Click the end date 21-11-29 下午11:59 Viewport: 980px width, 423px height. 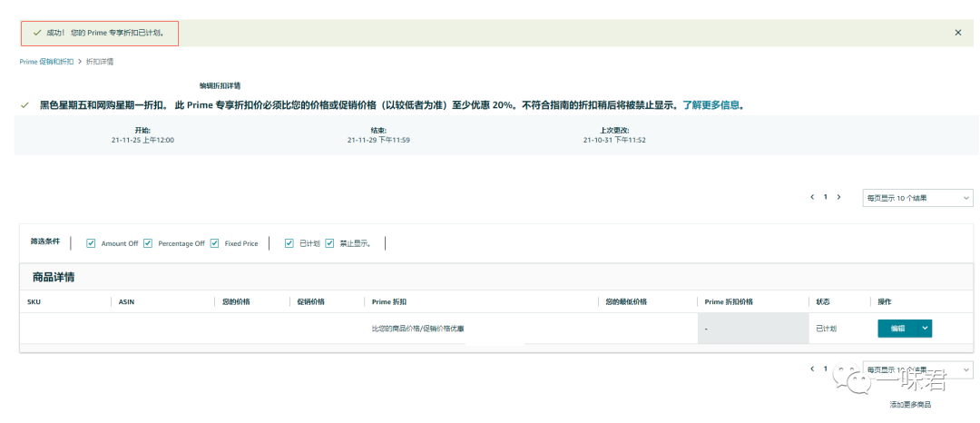[378, 140]
